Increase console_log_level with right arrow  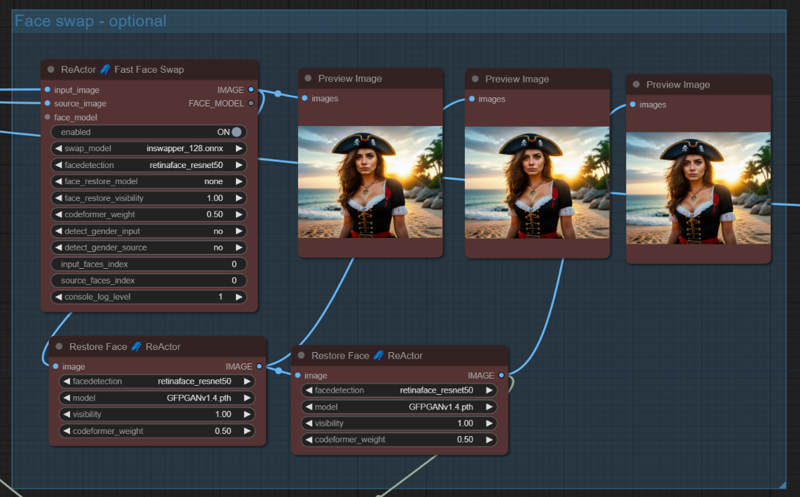pyautogui.click(x=239, y=296)
